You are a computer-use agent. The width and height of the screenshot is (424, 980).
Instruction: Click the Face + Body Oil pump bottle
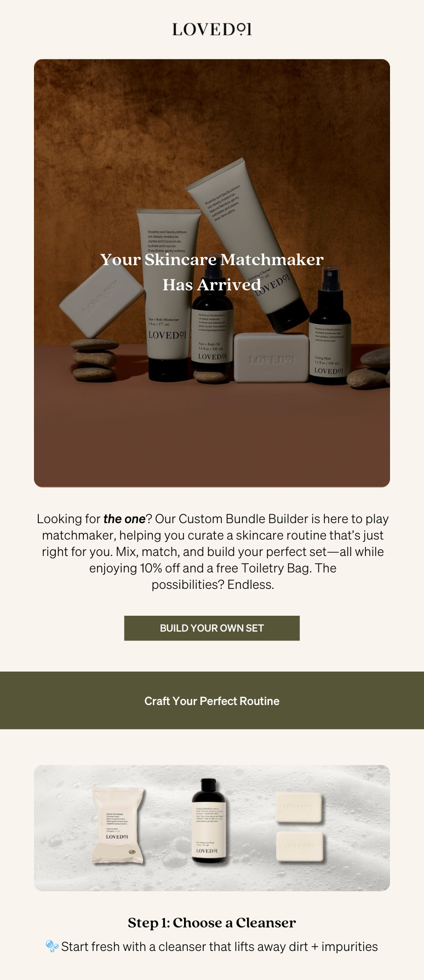(x=212, y=323)
